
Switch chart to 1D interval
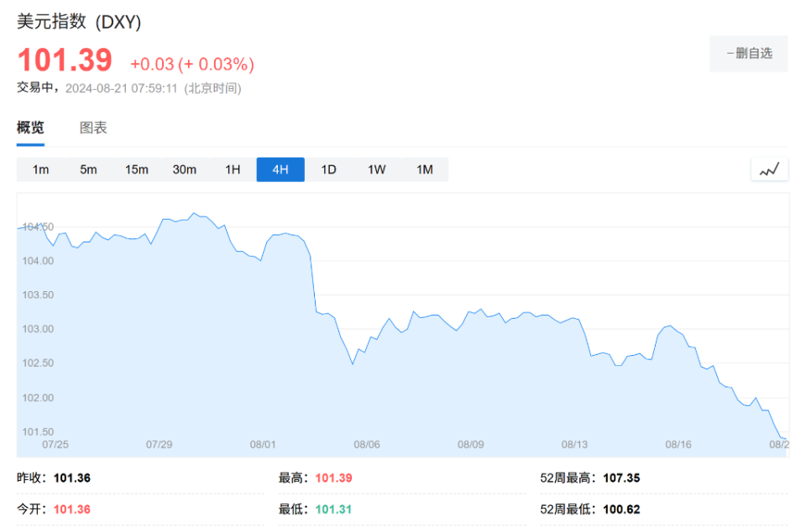tap(328, 170)
